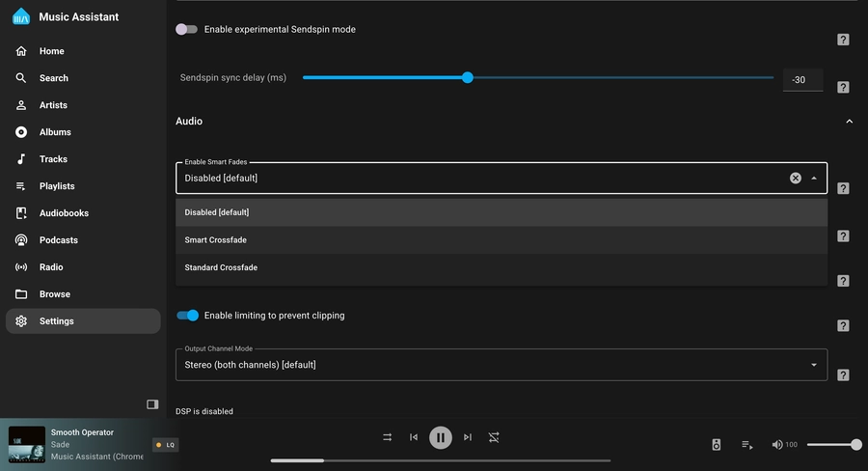The width and height of the screenshot is (868, 471).
Task: Open the play queue icon
Action: [746, 445]
